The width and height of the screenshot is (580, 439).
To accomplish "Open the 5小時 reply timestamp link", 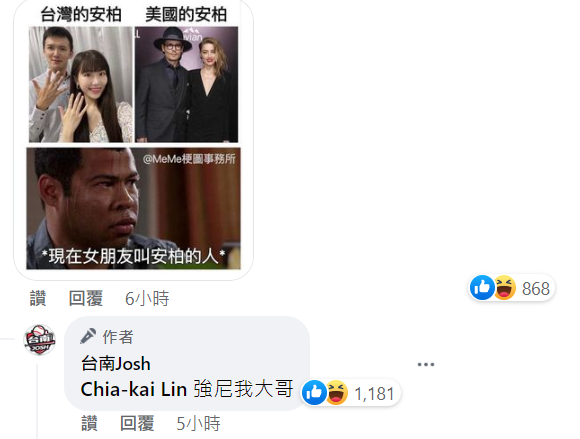I will coord(198,423).
